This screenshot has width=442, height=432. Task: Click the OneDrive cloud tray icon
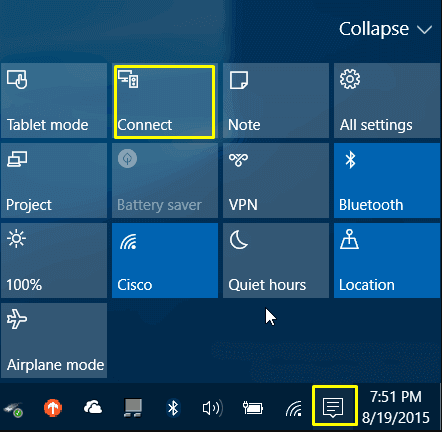point(93,407)
